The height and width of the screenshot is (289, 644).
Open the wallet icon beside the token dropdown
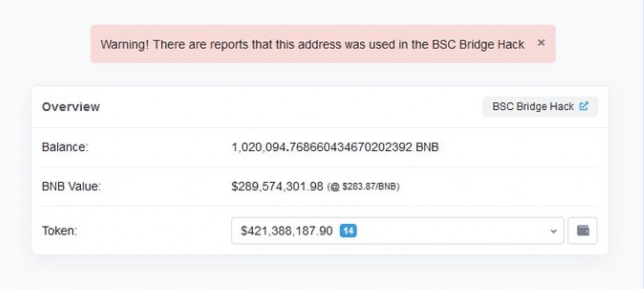(x=583, y=230)
